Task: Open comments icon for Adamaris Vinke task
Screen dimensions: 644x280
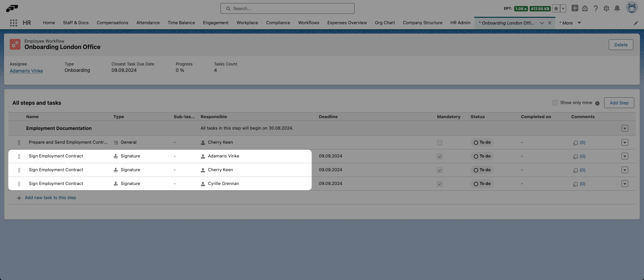Action: click(x=576, y=156)
